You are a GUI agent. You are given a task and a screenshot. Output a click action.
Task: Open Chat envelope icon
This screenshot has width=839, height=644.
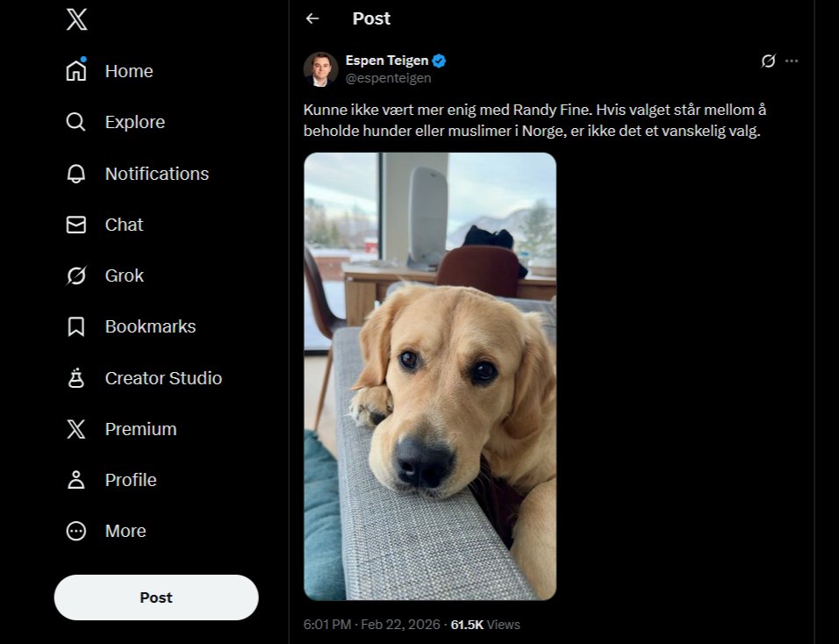pos(76,225)
